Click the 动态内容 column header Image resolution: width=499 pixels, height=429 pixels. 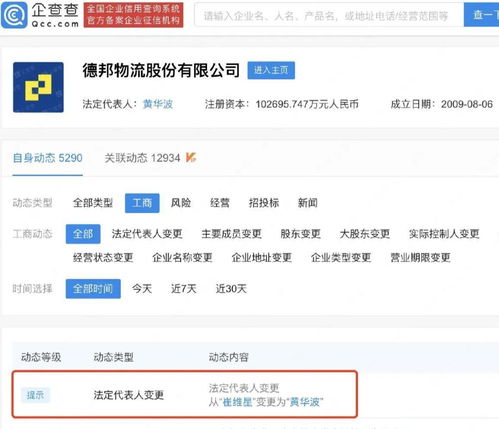(229, 357)
